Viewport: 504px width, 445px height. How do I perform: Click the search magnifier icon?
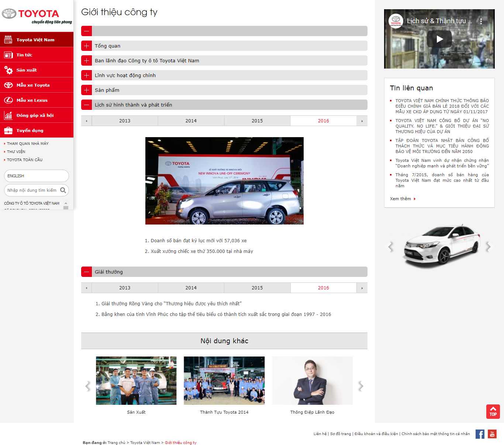point(63,190)
